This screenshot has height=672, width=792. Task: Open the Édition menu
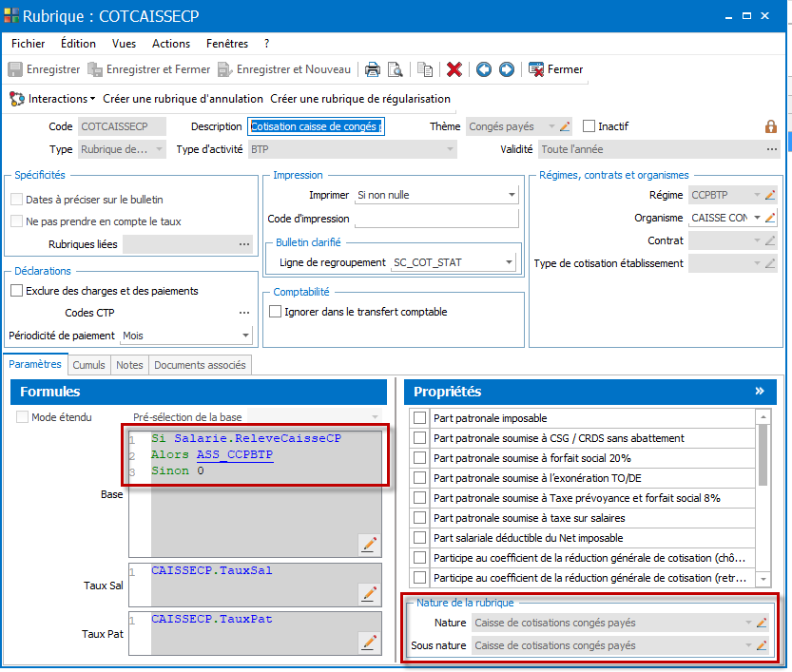coord(78,44)
